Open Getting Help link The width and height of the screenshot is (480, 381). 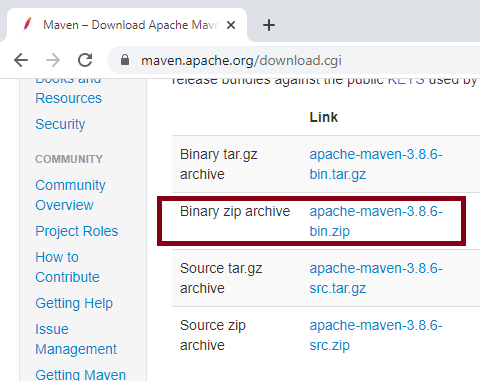(x=74, y=303)
